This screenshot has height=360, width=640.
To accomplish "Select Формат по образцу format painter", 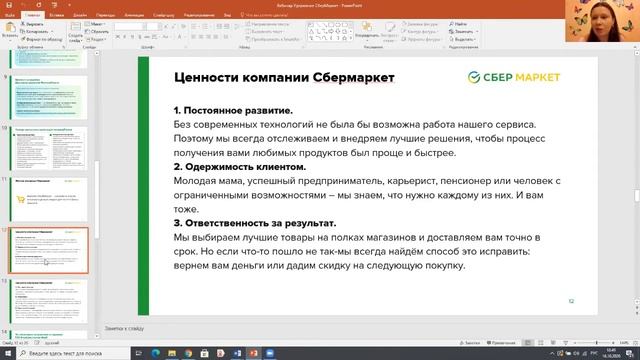I will click(x=42, y=39).
